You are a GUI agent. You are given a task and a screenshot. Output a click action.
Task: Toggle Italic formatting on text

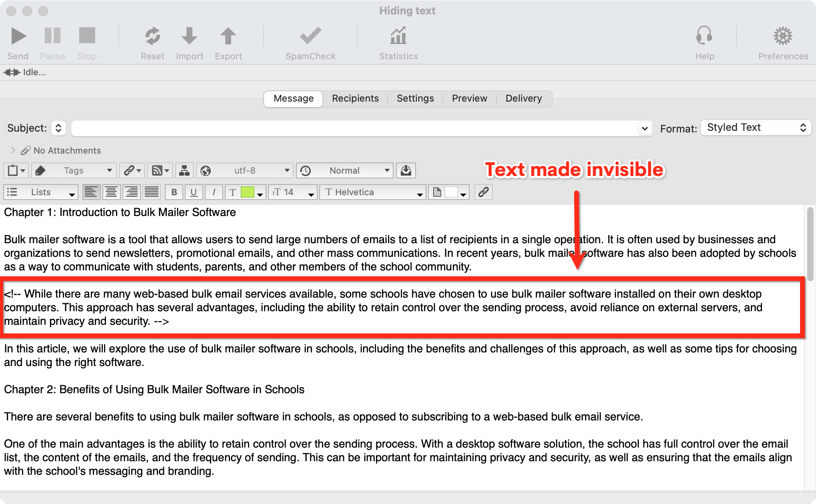pyautogui.click(x=214, y=192)
